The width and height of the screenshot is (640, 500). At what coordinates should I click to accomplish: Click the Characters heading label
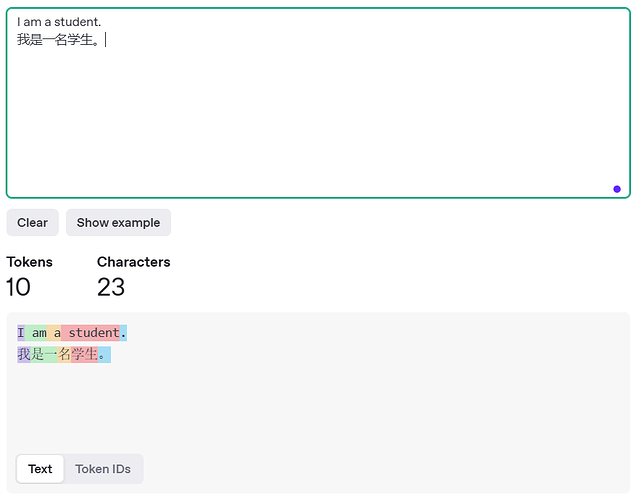(x=133, y=262)
